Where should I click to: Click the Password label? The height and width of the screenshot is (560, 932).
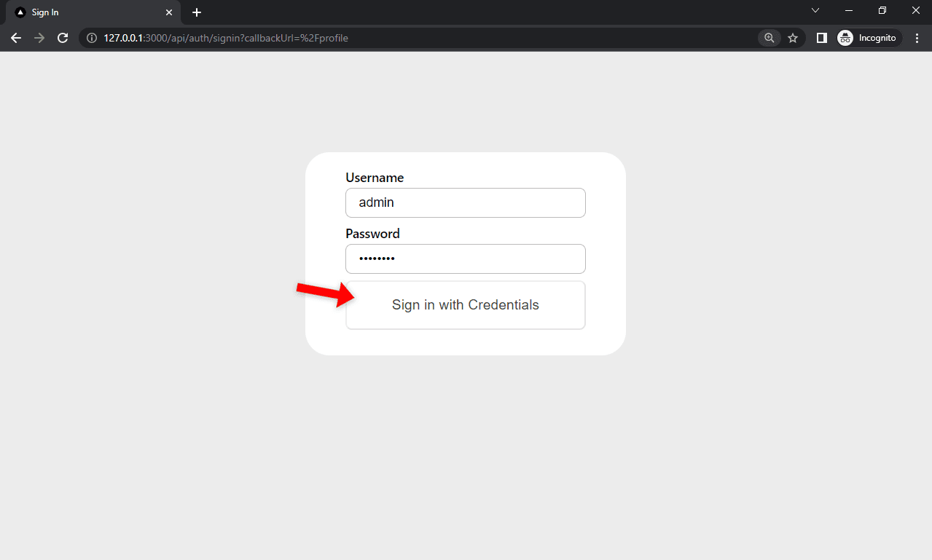pos(372,234)
